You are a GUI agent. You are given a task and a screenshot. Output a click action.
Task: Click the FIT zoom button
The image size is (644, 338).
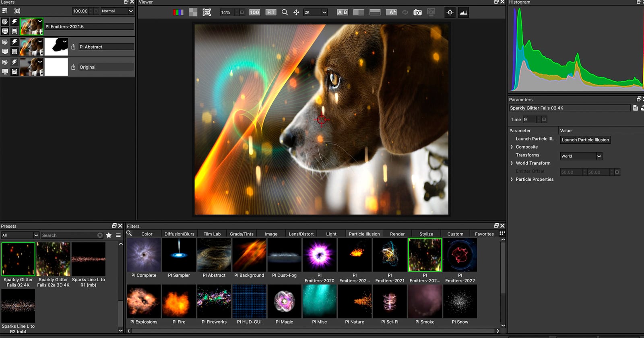tap(271, 12)
